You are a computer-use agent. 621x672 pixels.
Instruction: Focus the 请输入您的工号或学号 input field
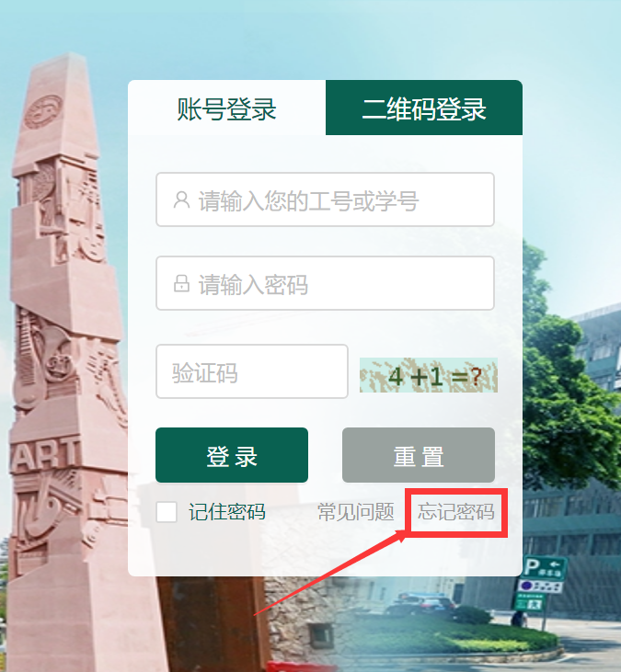click(x=325, y=199)
